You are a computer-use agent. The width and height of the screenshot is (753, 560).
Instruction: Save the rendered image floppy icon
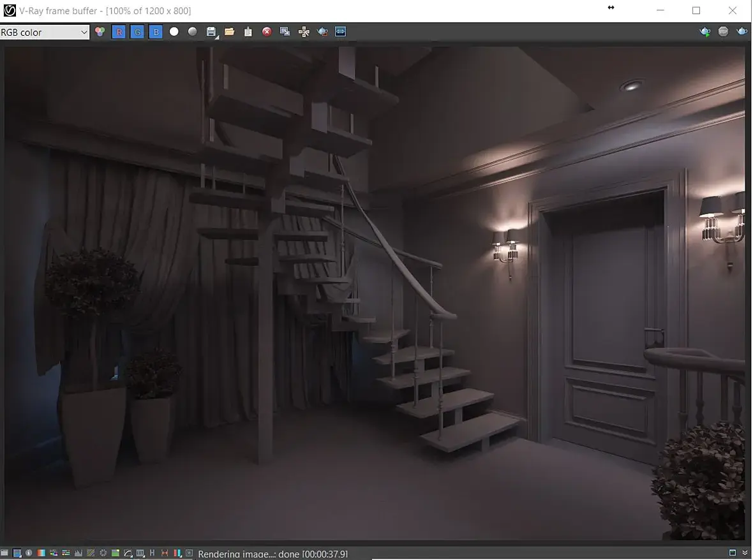[211, 32]
